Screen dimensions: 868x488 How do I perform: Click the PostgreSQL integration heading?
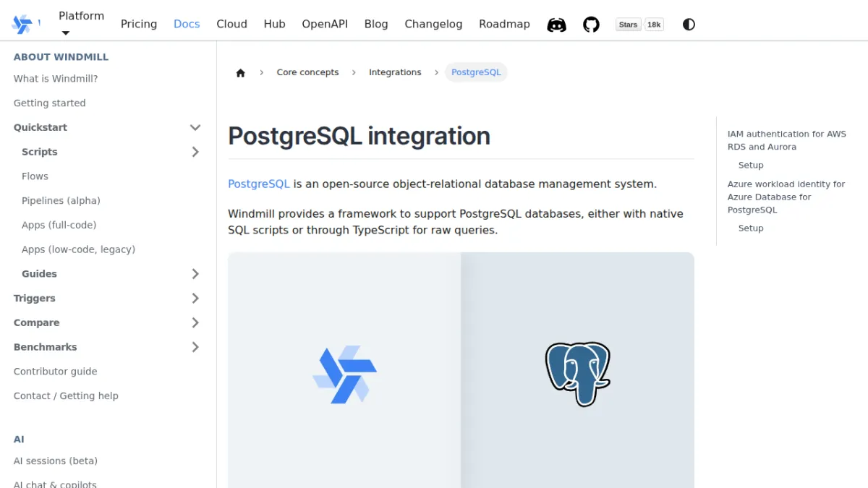click(359, 136)
